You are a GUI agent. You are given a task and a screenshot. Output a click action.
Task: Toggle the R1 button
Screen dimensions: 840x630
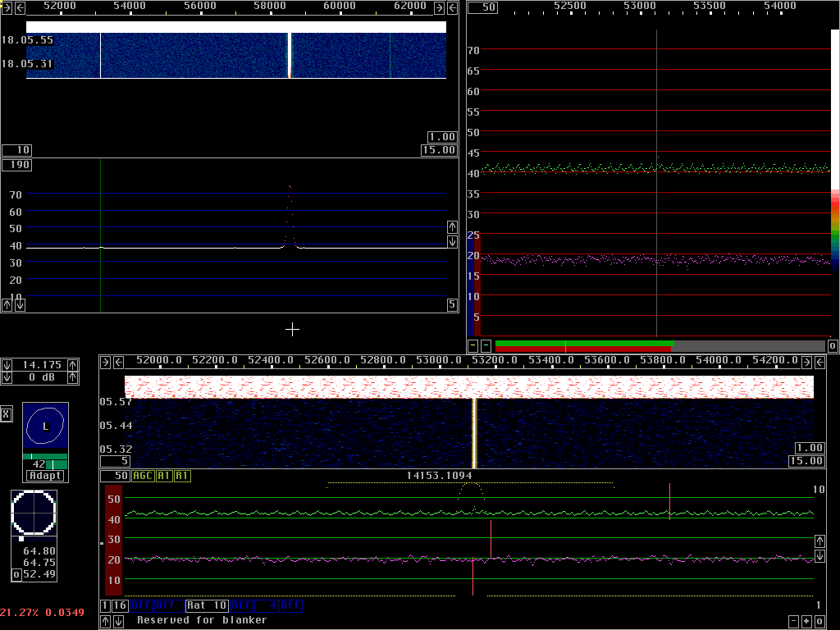(x=182, y=476)
